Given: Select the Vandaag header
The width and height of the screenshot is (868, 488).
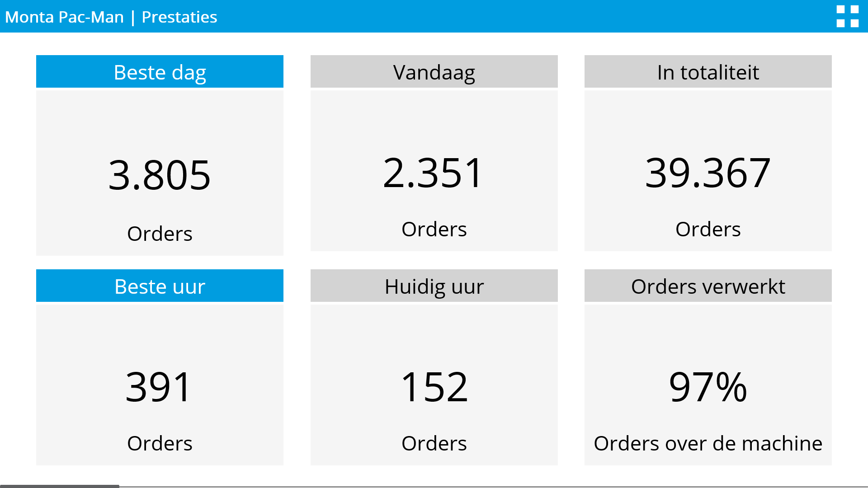Looking at the screenshot, I should [434, 72].
